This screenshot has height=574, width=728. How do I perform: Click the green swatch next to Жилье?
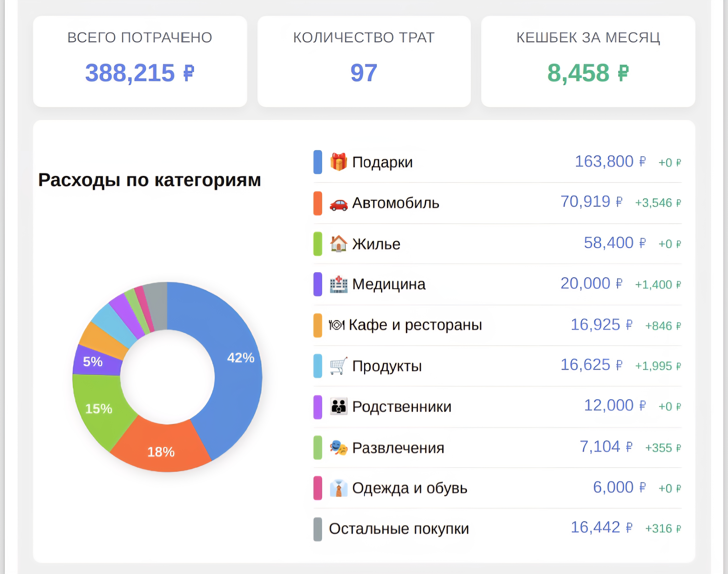coord(317,244)
